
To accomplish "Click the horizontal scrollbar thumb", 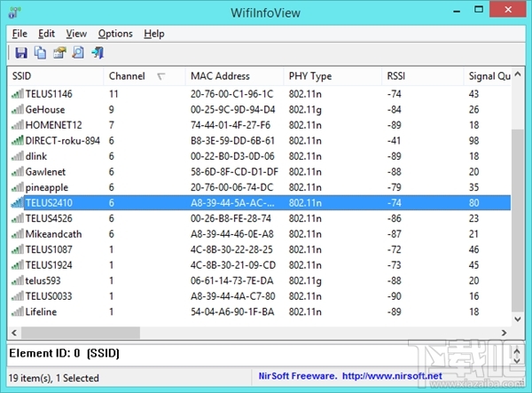I will click(x=81, y=333).
